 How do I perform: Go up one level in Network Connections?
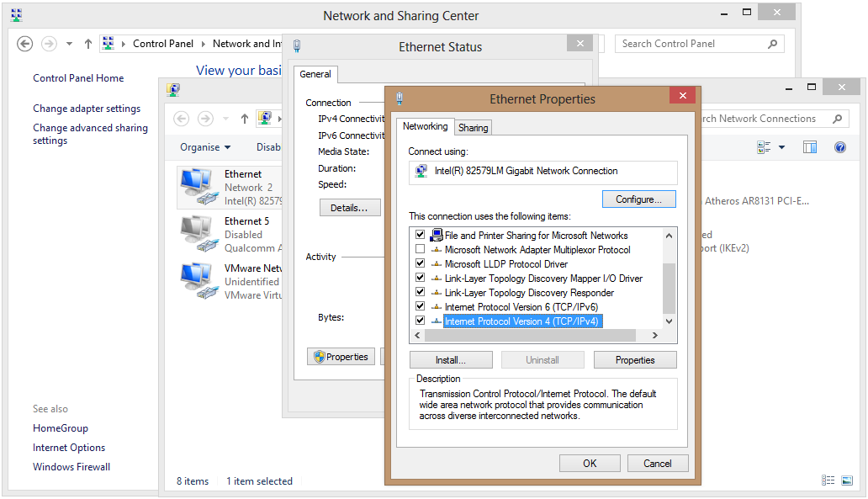coord(244,119)
